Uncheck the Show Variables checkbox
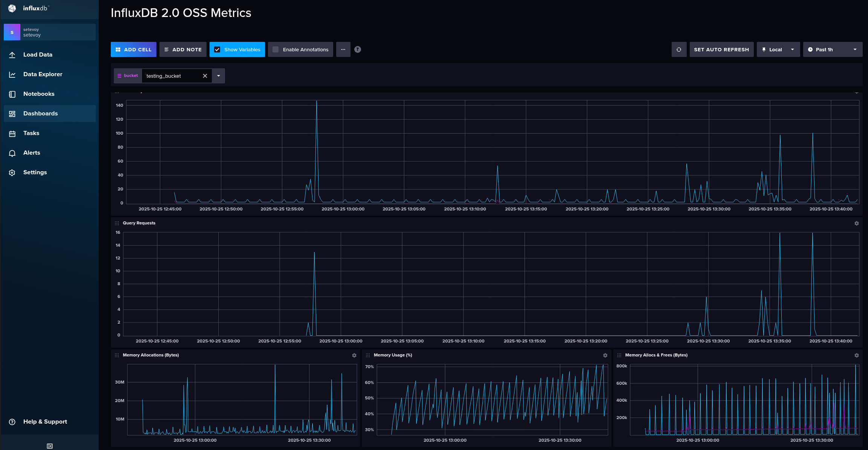 click(x=217, y=49)
